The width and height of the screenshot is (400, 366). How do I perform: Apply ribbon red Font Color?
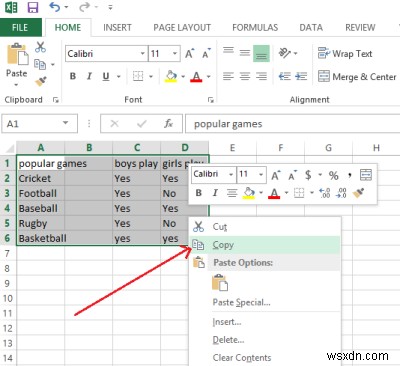point(196,77)
